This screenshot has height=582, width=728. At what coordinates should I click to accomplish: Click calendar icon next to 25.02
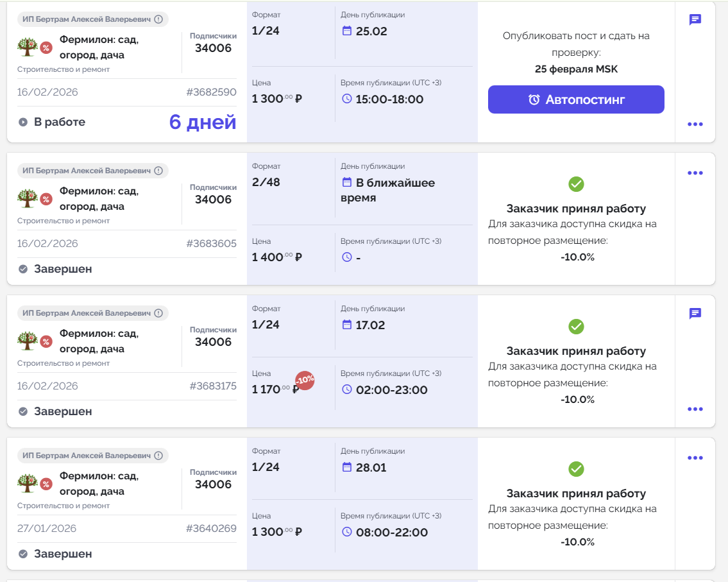coord(347,31)
